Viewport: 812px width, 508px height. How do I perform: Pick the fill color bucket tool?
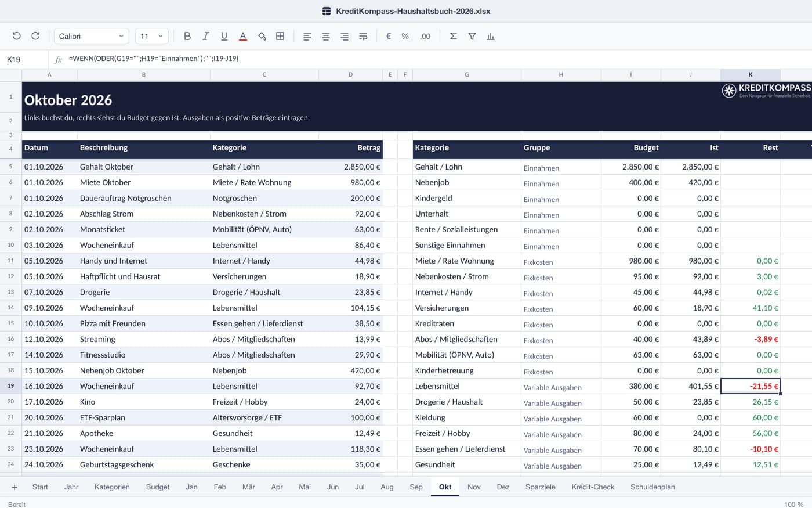pos(262,36)
